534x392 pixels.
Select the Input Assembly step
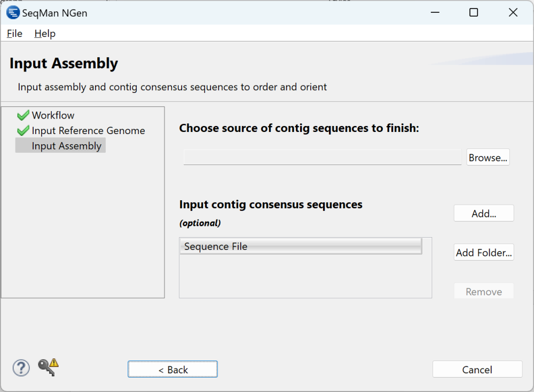coord(61,145)
